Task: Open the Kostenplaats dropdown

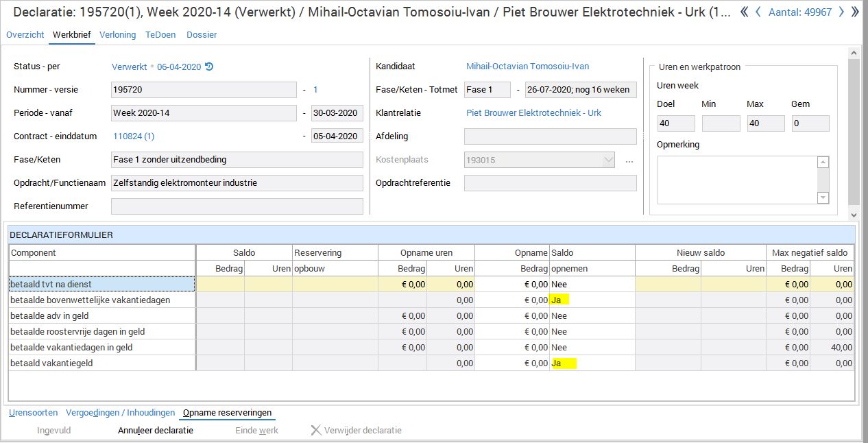Action: [x=608, y=160]
